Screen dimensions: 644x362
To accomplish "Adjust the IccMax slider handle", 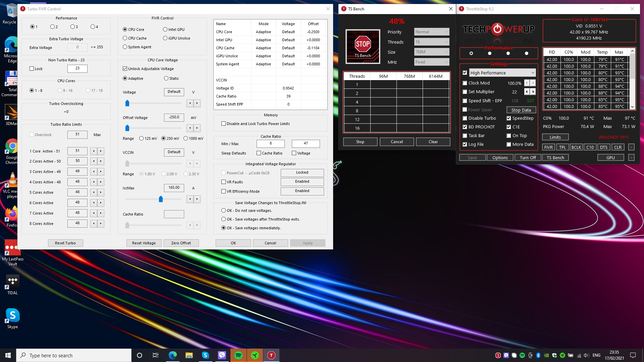I will [x=161, y=199].
